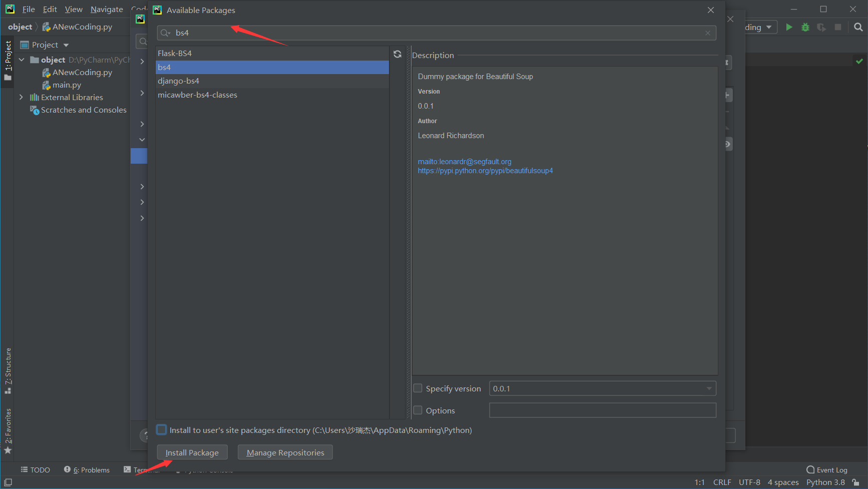
Task: Click the PyCharm logo in main window
Action: (10, 9)
